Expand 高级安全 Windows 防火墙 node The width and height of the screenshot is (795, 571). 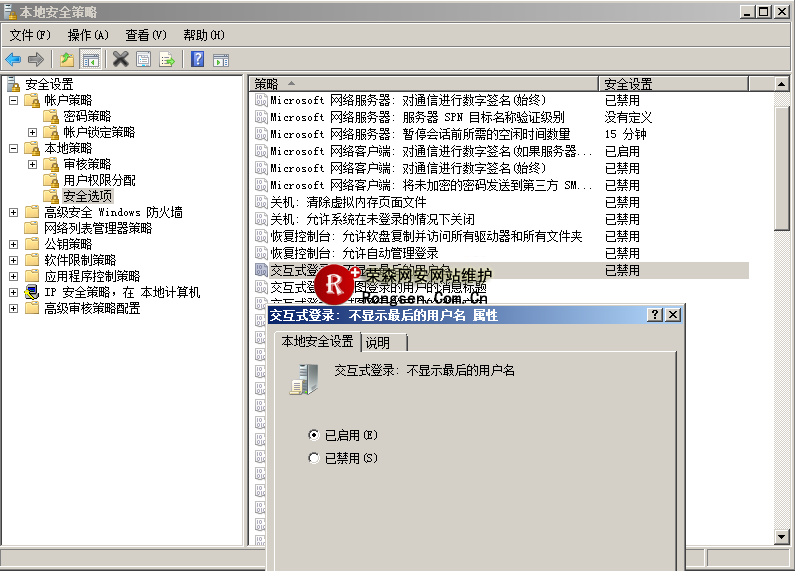(x=13, y=212)
